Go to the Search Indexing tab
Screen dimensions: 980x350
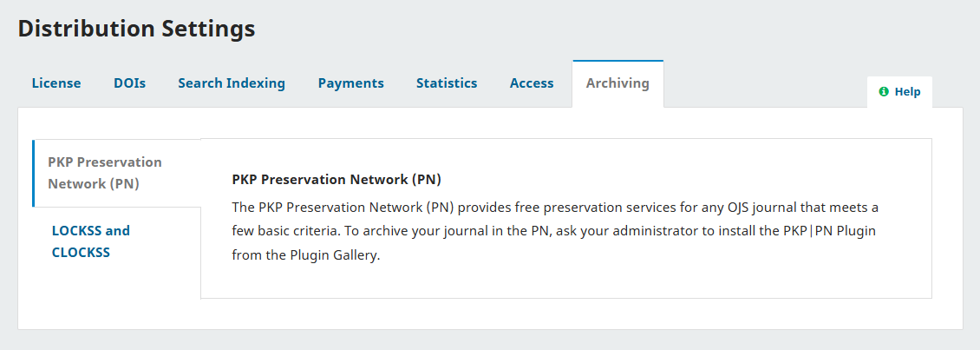(x=232, y=83)
